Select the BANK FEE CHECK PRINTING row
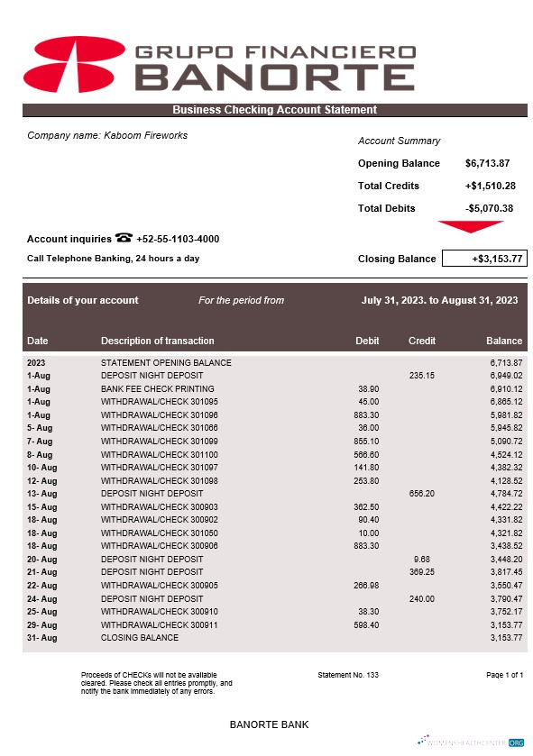This screenshot has width=533, height=756. (275, 388)
